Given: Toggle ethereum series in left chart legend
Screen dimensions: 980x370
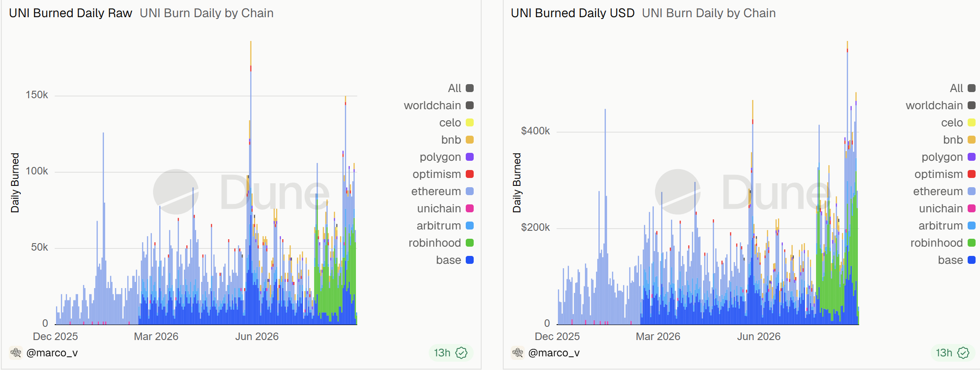Looking at the screenshot, I should [x=442, y=191].
